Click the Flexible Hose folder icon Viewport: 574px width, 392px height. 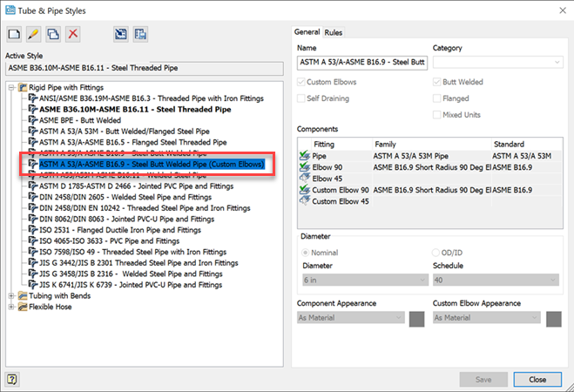[23, 307]
